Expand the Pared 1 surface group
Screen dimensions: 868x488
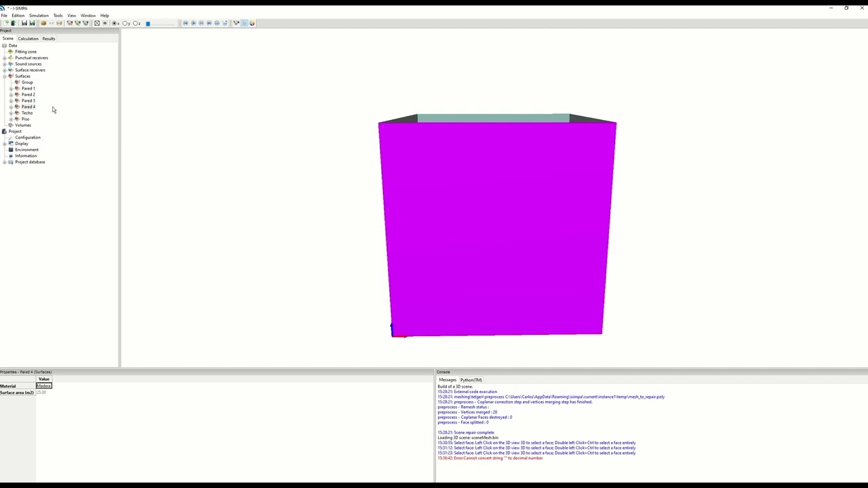[x=11, y=88]
